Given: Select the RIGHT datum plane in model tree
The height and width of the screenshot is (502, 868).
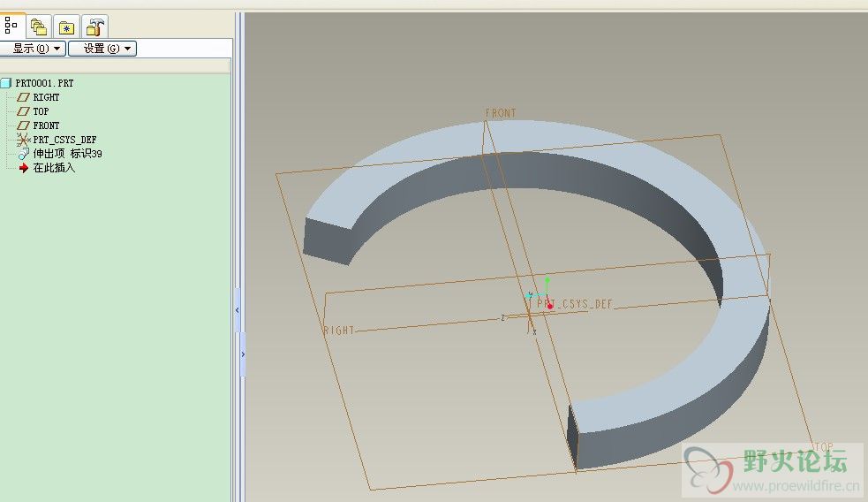Looking at the screenshot, I should 46,97.
